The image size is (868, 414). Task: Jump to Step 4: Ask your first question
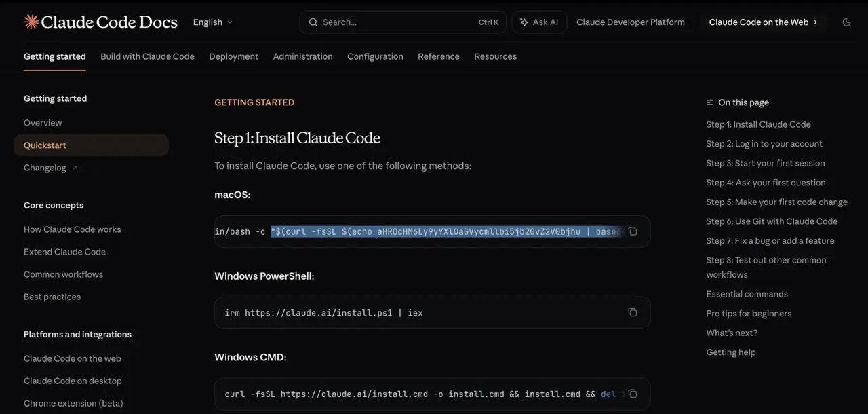coord(766,183)
